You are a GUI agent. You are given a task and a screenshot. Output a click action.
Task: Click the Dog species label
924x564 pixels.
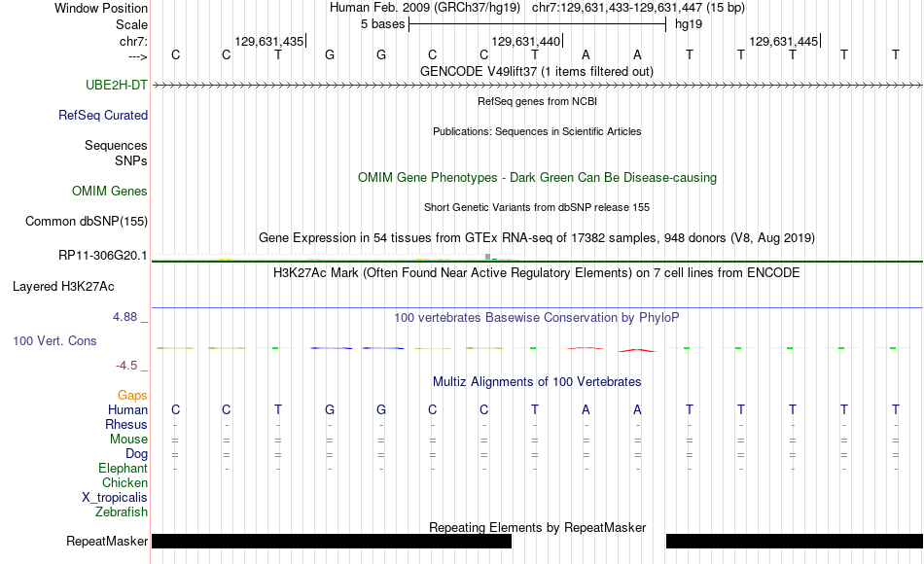137,454
